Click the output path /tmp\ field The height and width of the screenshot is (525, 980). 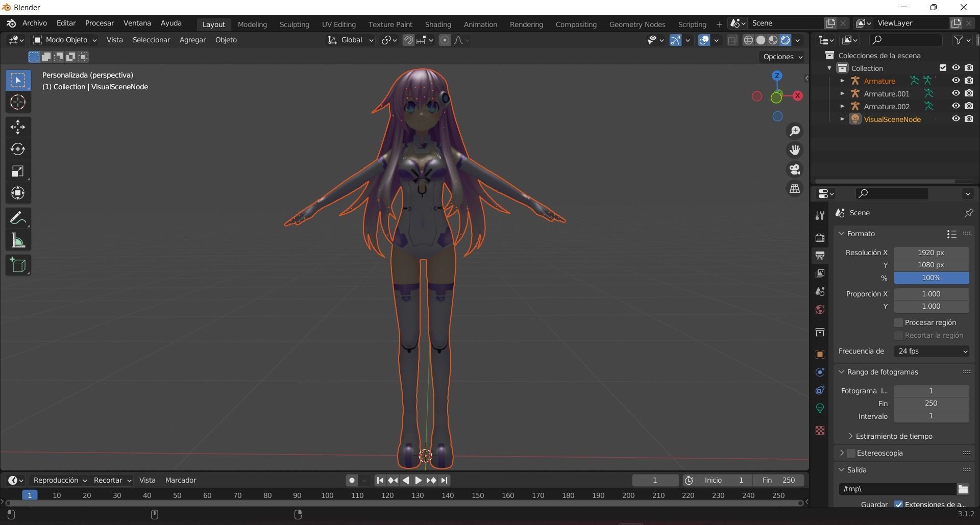[x=897, y=489]
